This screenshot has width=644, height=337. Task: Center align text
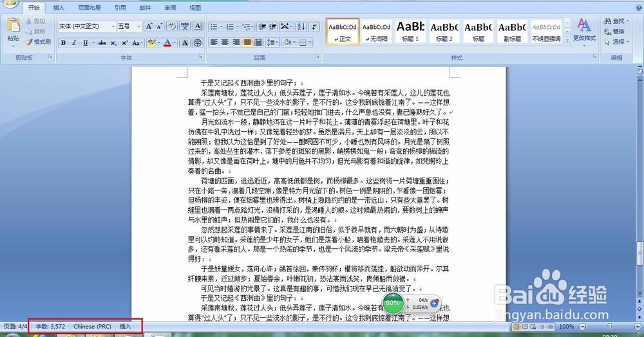pyautogui.click(x=225, y=42)
